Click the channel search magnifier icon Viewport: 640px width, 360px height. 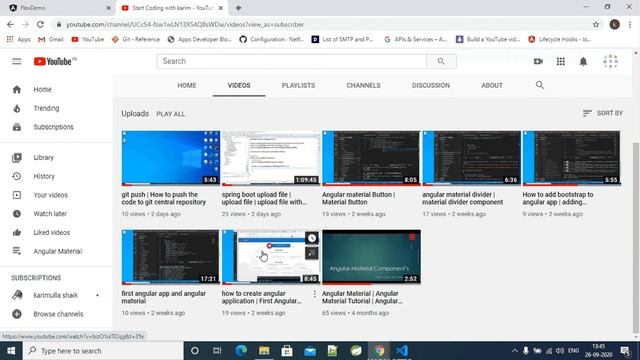(x=540, y=85)
